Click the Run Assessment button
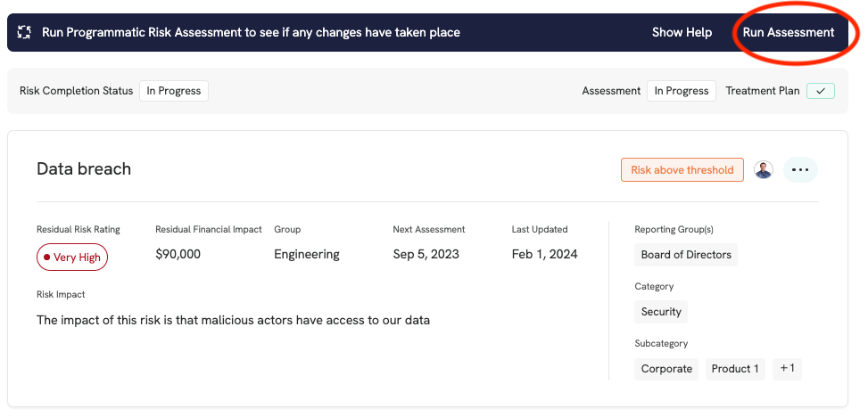Screen dimensions: 868x417 (x=789, y=33)
